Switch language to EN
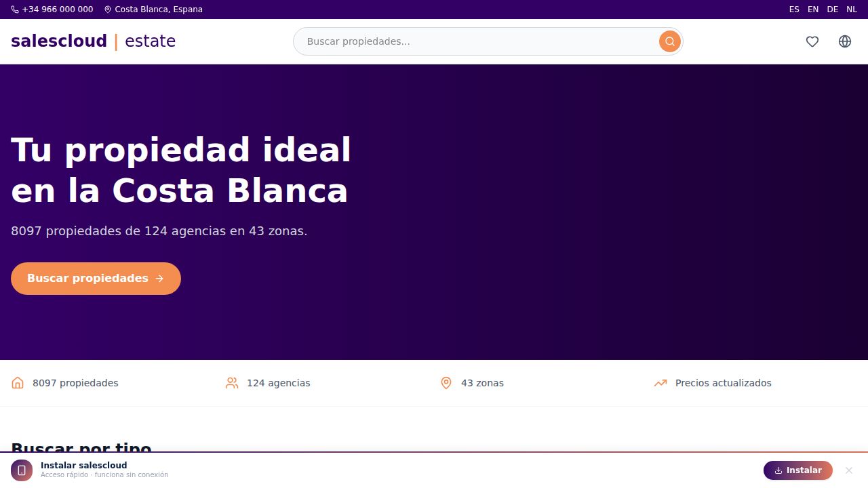The height and width of the screenshot is (488, 868). (x=813, y=9)
